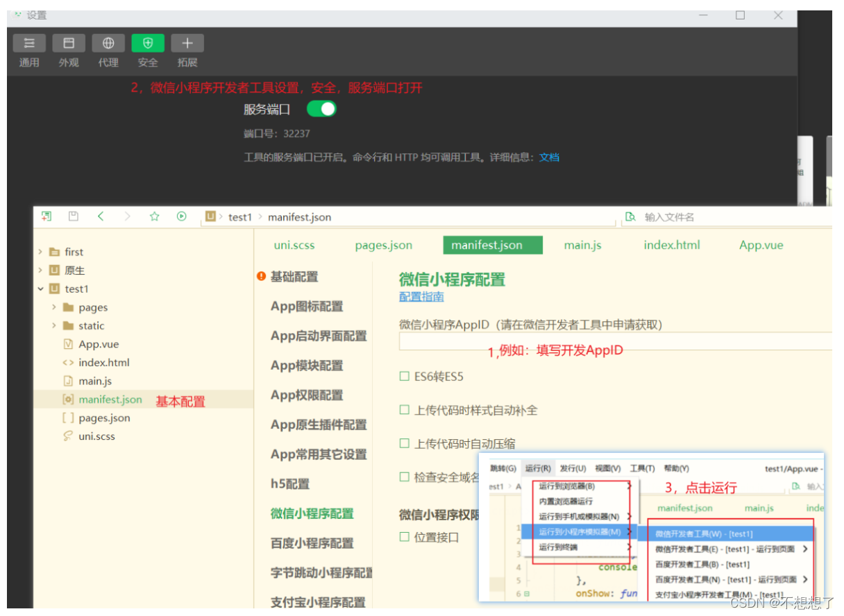This screenshot has height=616, width=844.
Task: Select manifest.json in the project tree
Action: pyautogui.click(x=110, y=400)
